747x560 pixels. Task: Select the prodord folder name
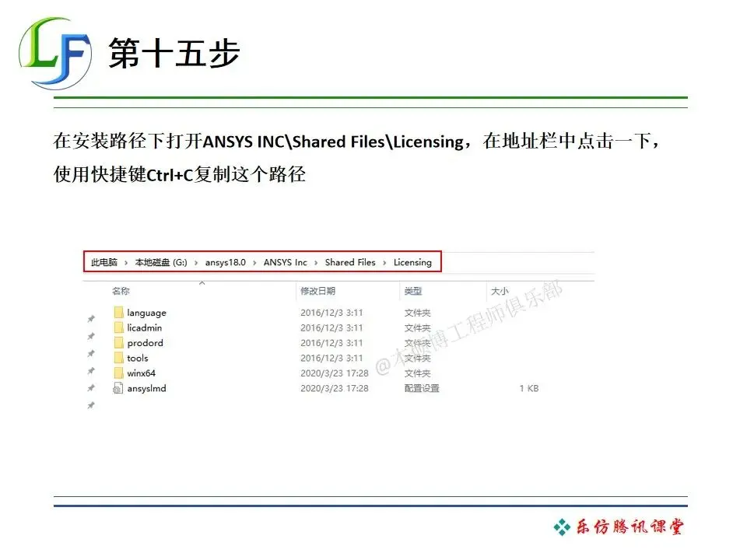click(146, 343)
